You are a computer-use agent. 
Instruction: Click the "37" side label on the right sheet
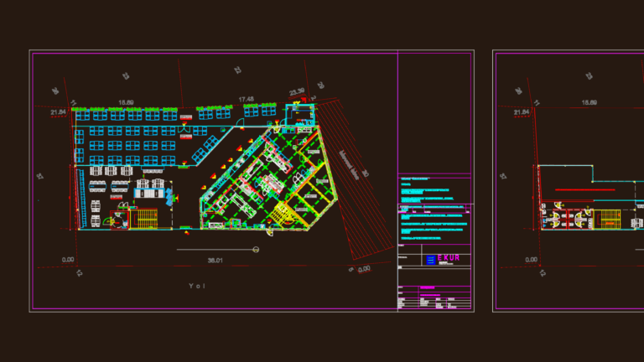point(503,176)
